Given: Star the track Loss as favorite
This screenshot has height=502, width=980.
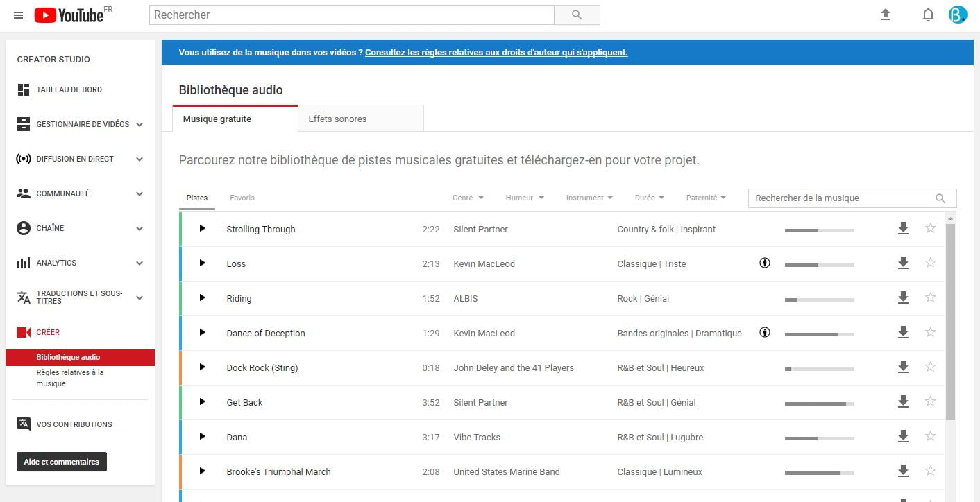Looking at the screenshot, I should [x=931, y=263].
